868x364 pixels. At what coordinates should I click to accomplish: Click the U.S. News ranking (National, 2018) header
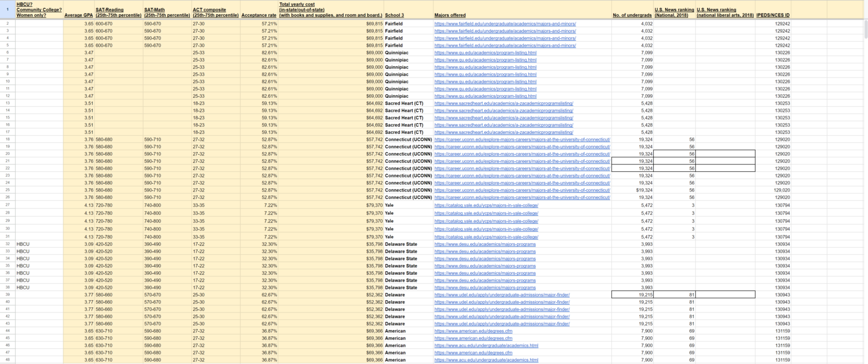675,12
